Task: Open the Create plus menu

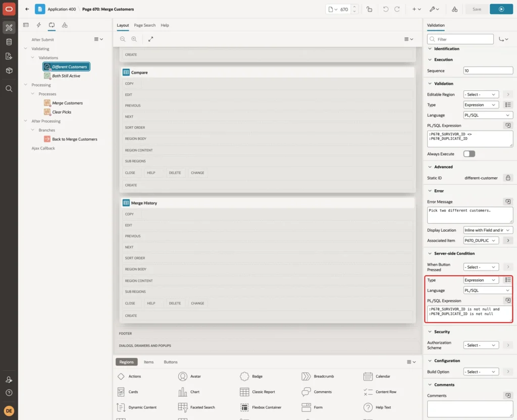Action: click(417, 9)
